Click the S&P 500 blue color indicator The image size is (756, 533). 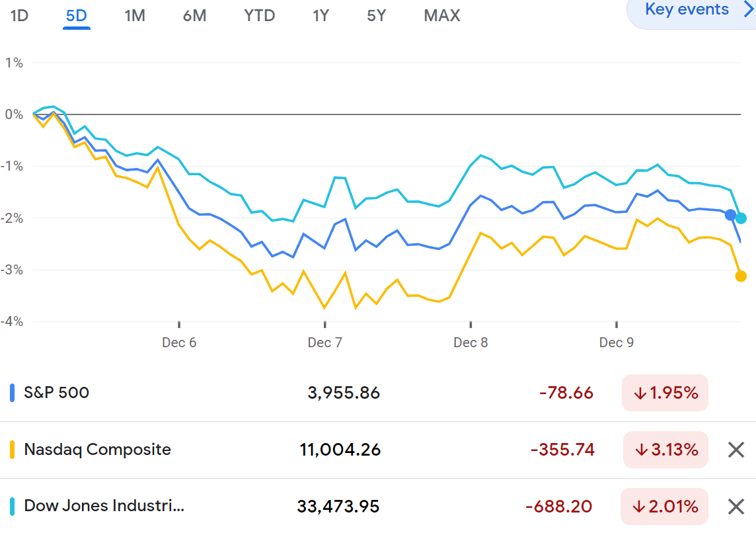tap(12, 393)
